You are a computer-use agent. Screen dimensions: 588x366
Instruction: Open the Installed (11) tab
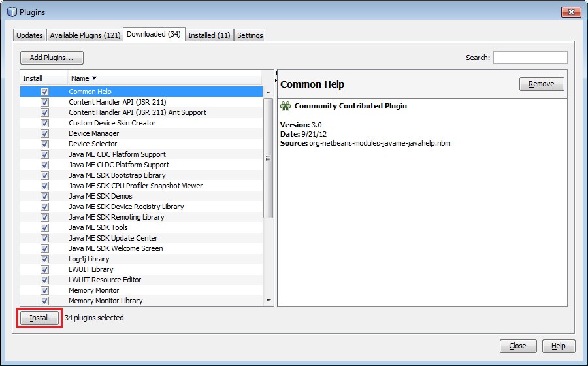[209, 35]
